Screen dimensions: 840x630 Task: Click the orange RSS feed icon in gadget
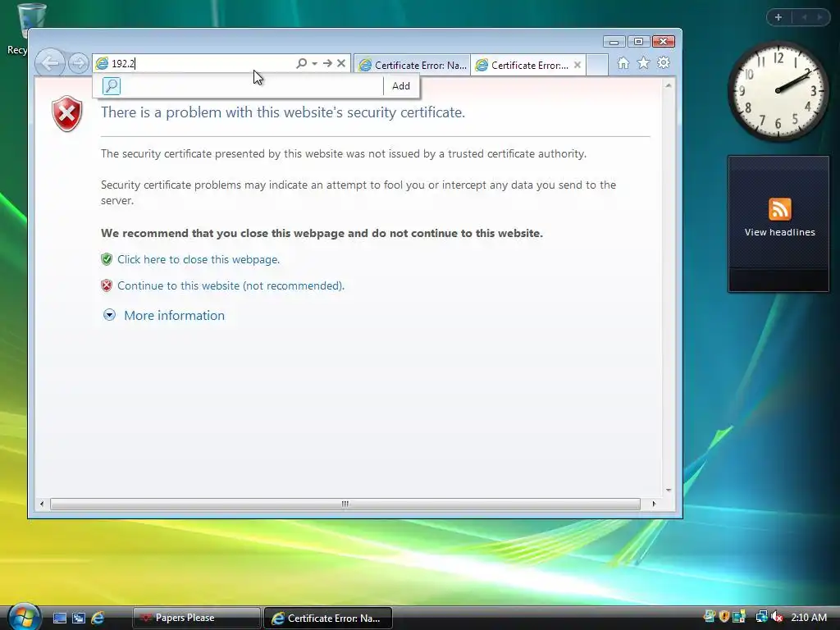tap(779, 209)
